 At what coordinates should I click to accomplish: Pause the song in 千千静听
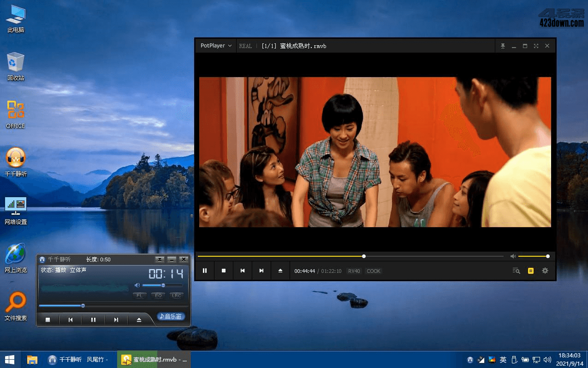click(x=93, y=320)
